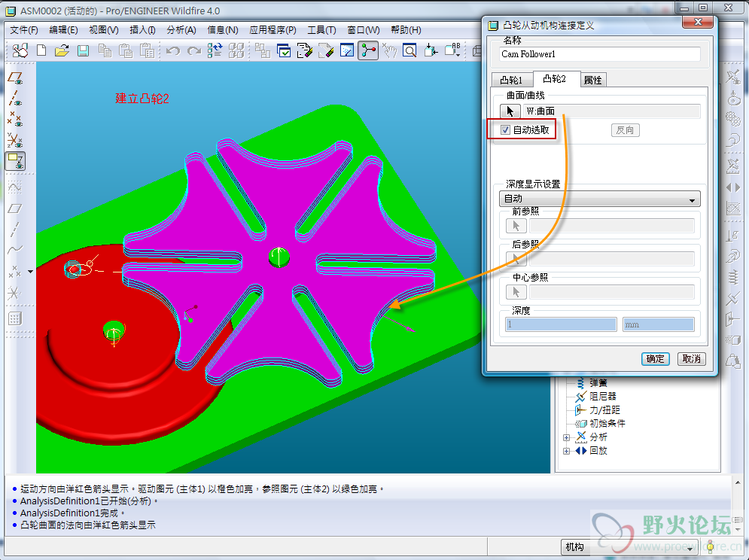
Task: Select 阻尼器 in the mechanism tree
Action: pos(603,397)
